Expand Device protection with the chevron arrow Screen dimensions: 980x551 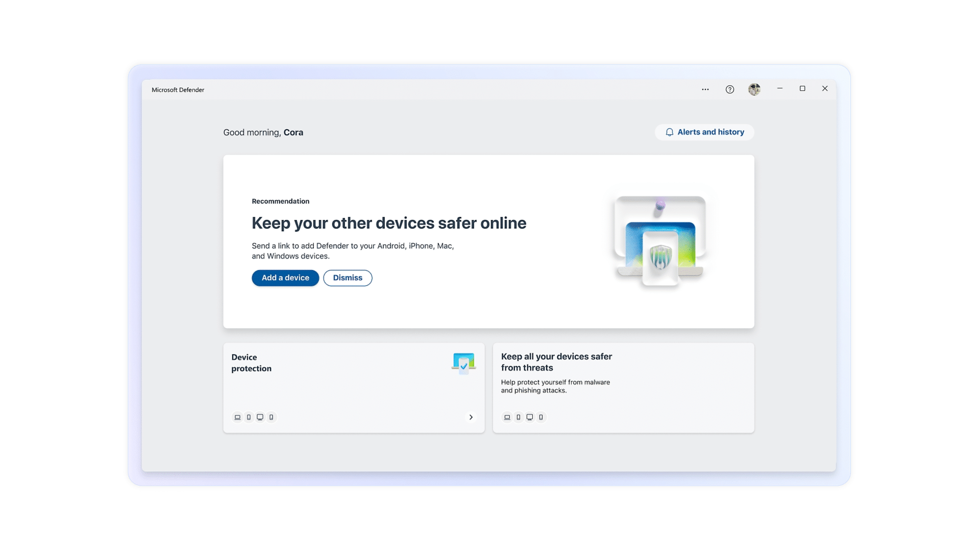pos(471,417)
